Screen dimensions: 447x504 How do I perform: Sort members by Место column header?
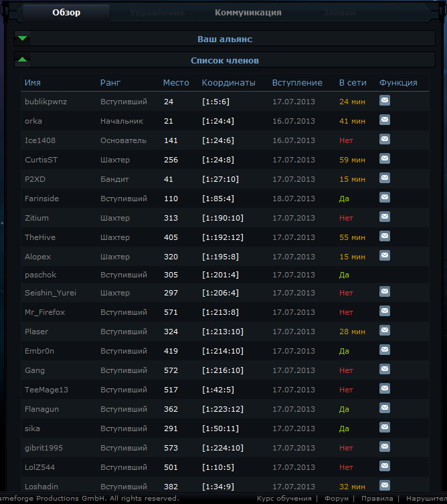(x=176, y=83)
